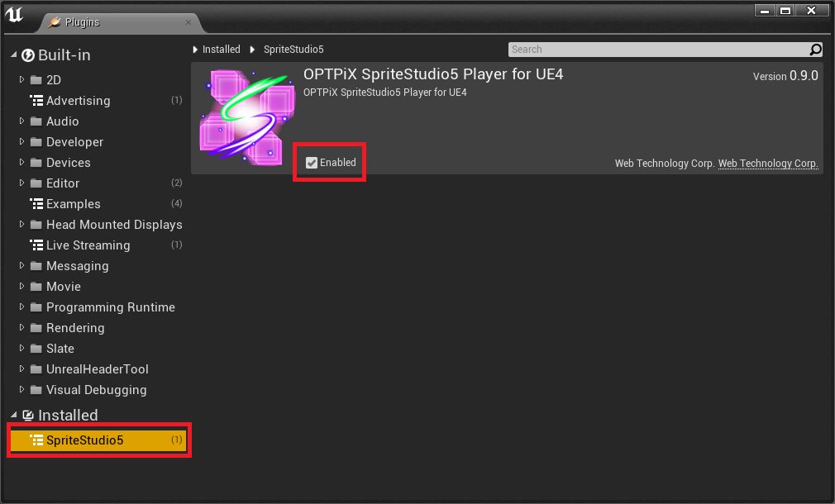The width and height of the screenshot is (835, 504).
Task: Click the plug icon on Plugins tab
Action: click(x=55, y=21)
